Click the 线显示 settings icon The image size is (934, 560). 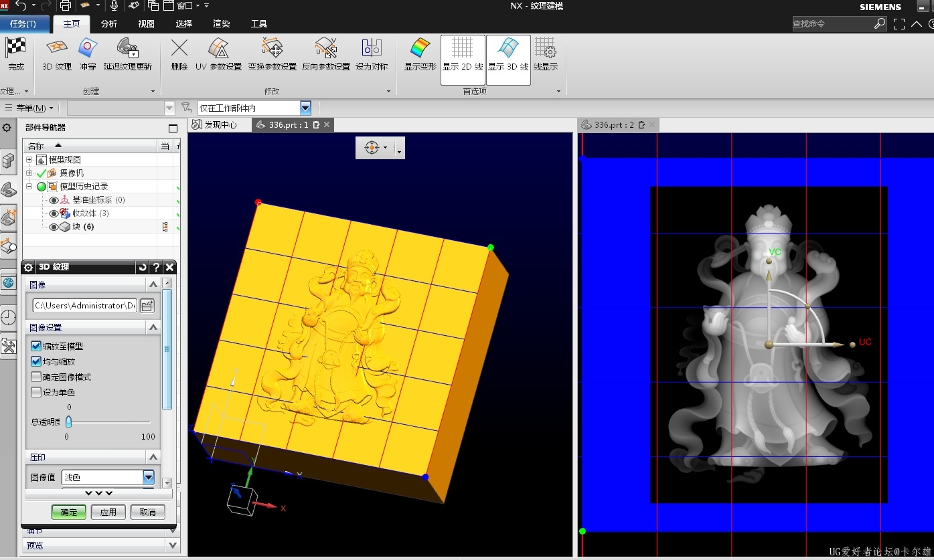[x=546, y=48]
